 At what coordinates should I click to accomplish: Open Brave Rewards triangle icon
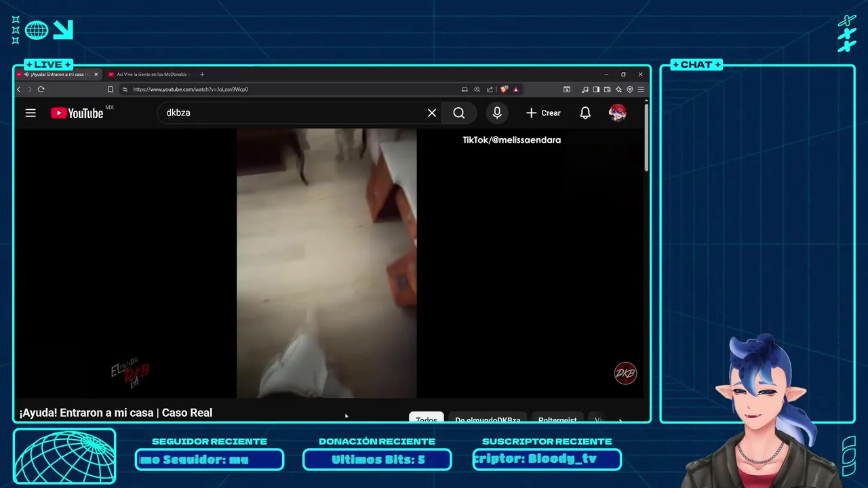pos(516,89)
